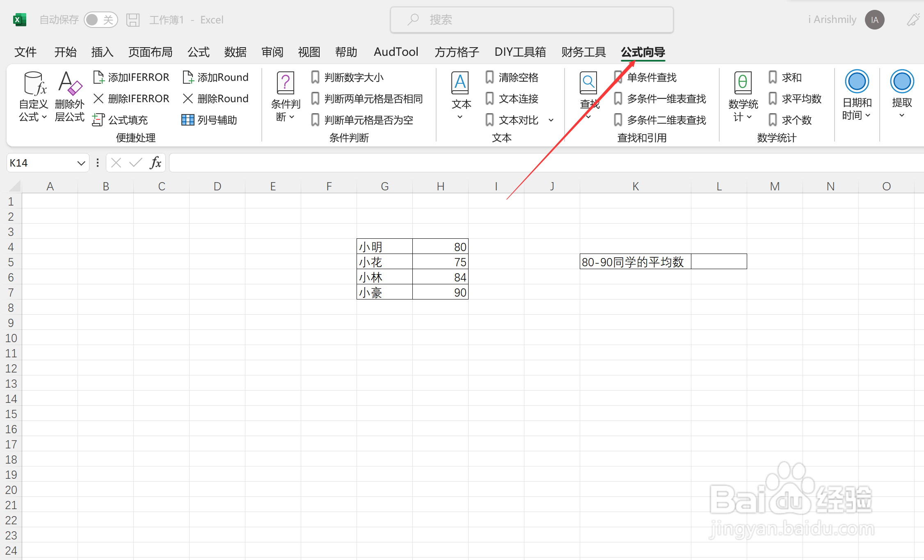Image resolution: width=924 pixels, height=560 pixels.
Task: Select 多条件二维表查找 option
Action: [660, 120]
